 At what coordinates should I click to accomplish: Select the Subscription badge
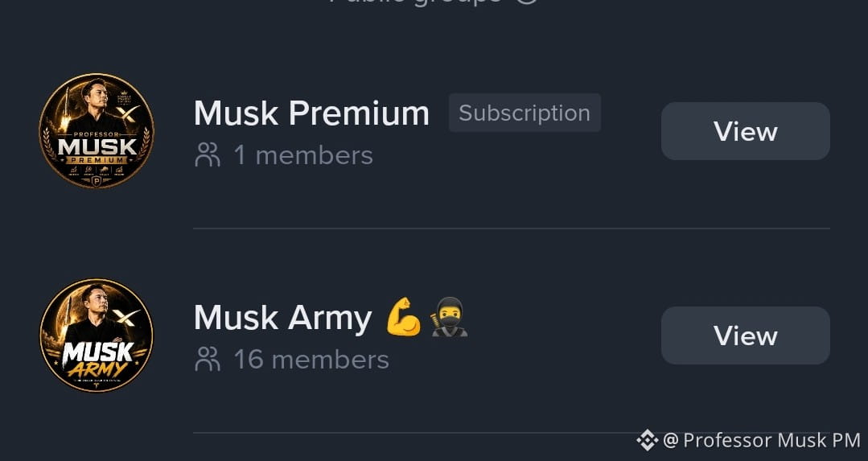[525, 113]
